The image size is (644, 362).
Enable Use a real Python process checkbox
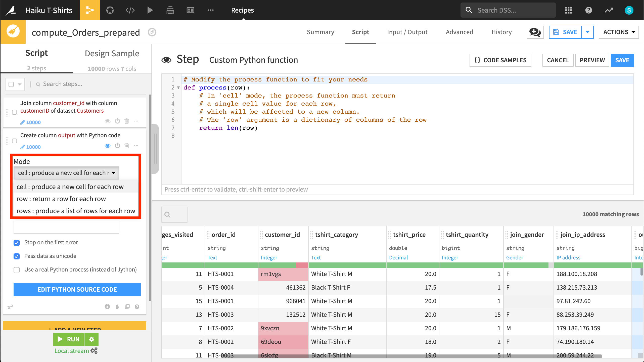pos(17,270)
